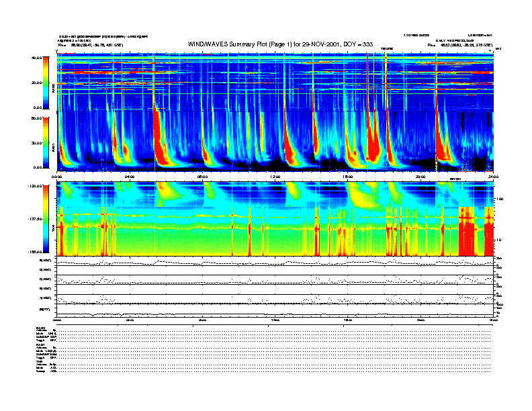Screen dimensions: 532x411
Task: Click the WIND/WAVES Summary Plot title
Action: 280,44
